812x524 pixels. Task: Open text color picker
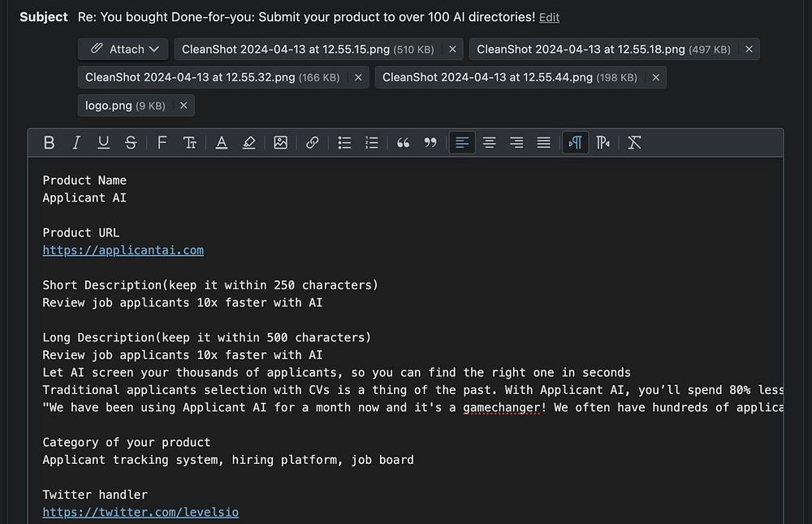pos(222,142)
